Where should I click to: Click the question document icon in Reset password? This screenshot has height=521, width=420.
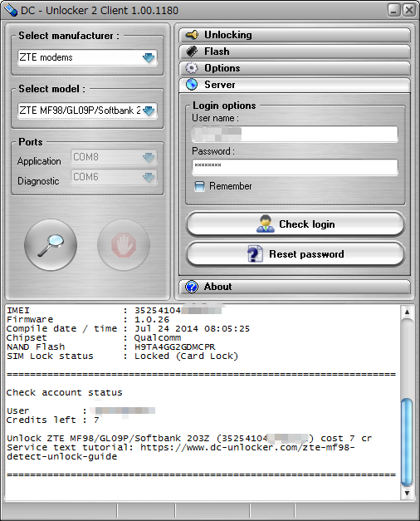coord(255,254)
